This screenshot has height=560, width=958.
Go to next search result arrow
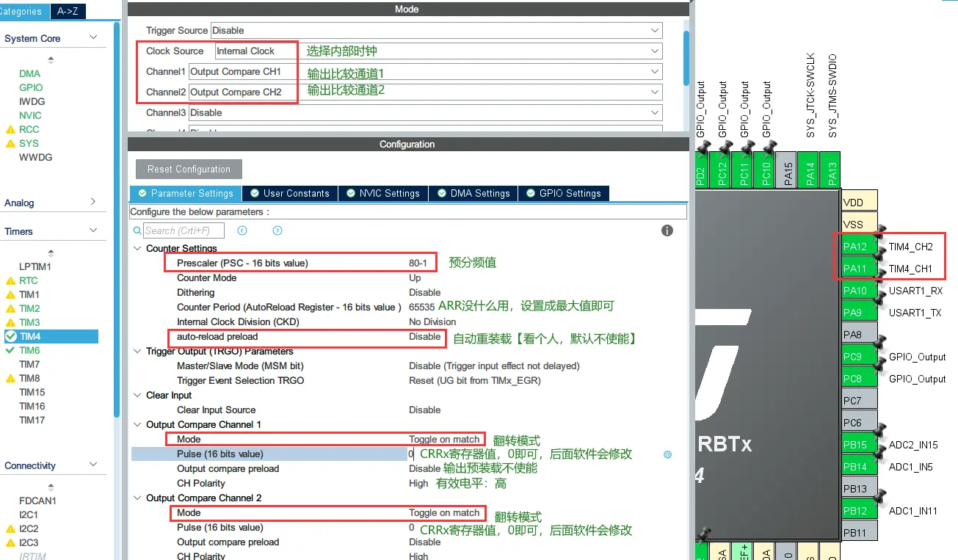(x=277, y=230)
